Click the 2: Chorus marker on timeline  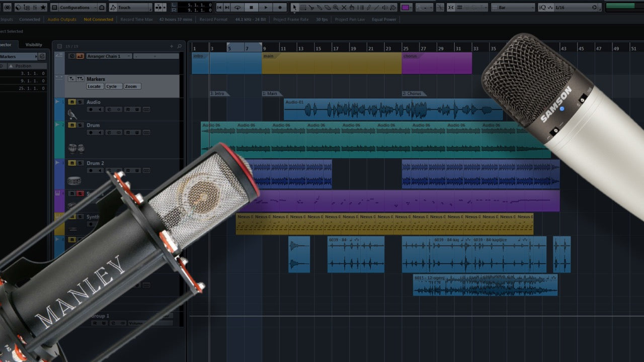(x=413, y=94)
